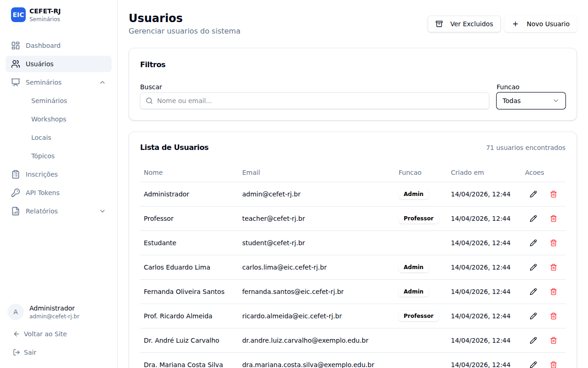Screen dimensions: 588x368
Task: Click the Nome column header
Action: [153, 172]
